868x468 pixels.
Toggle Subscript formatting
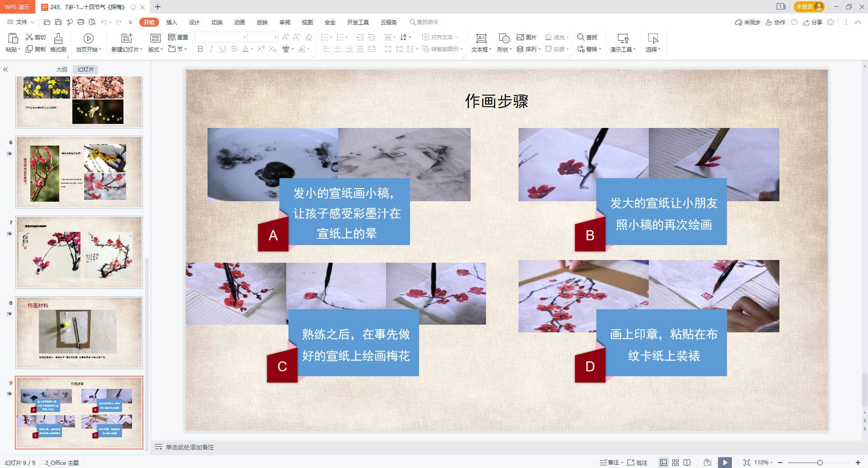(x=272, y=49)
